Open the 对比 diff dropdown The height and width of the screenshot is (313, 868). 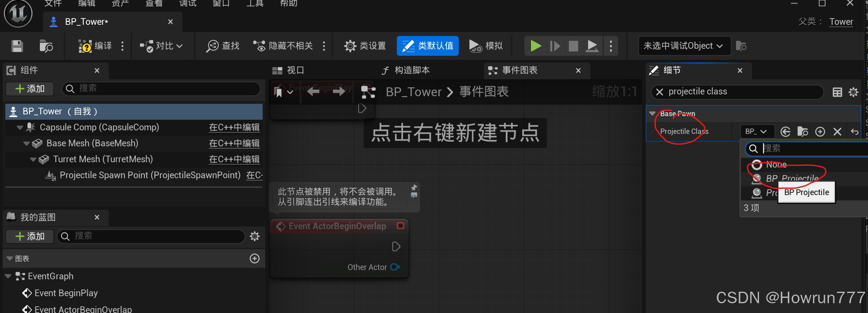161,46
